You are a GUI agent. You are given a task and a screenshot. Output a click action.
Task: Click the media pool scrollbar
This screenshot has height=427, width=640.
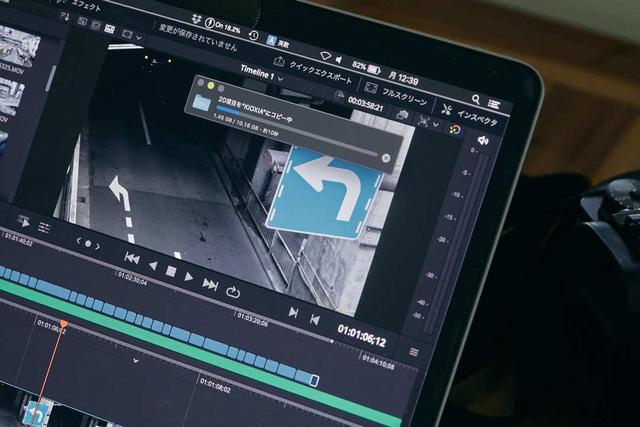(x=51, y=78)
